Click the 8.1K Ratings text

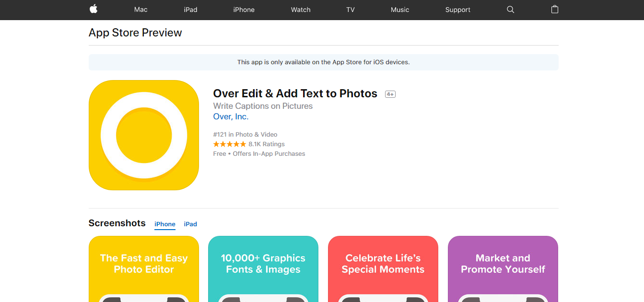coord(267,144)
